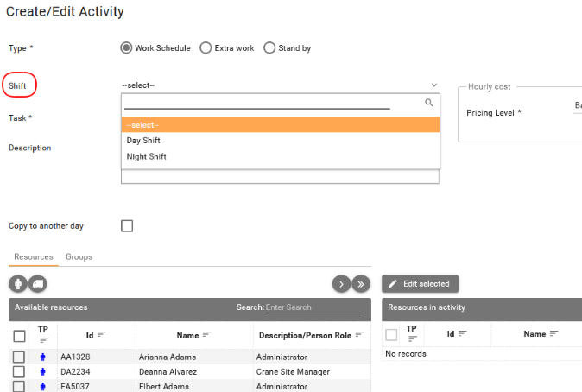
Task: Check the box for Arianna Adams
Action: [x=19, y=356]
